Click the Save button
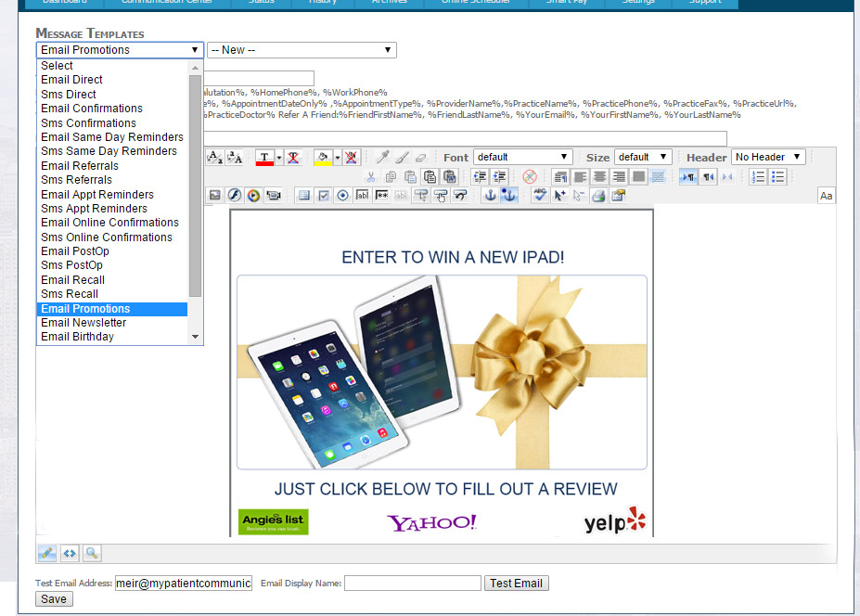The width and height of the screenshot is (860, 616). tap(54, 599)
